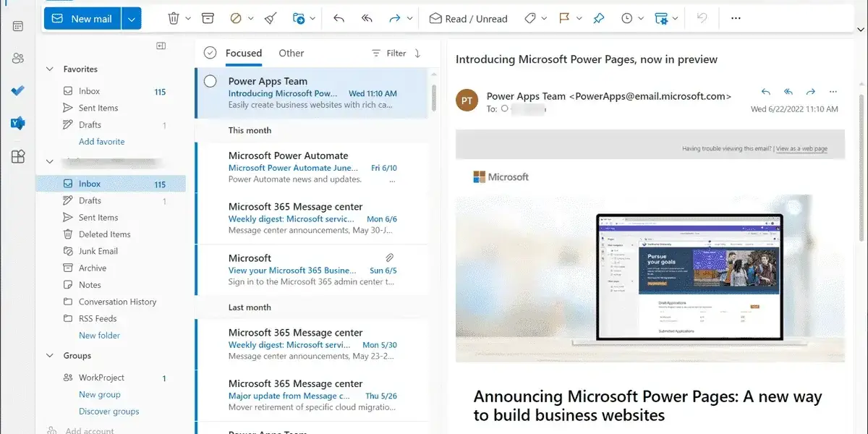Tick the selection circle on Power Apps Team email
The image size is (868, 434).
tap(210, 81)
